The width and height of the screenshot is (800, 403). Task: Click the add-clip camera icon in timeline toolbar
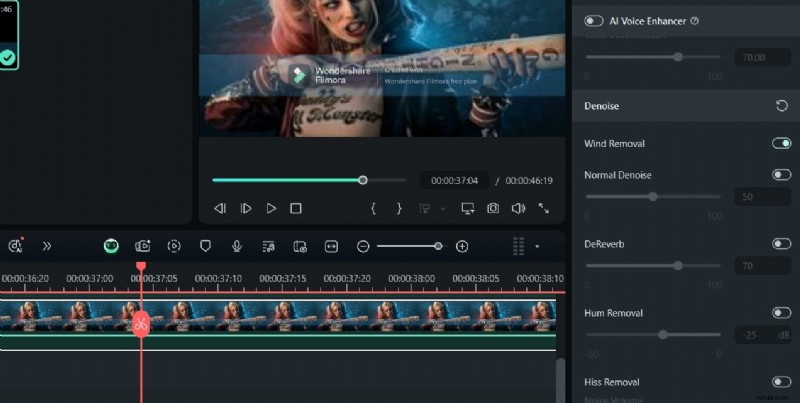pos(142,246)
